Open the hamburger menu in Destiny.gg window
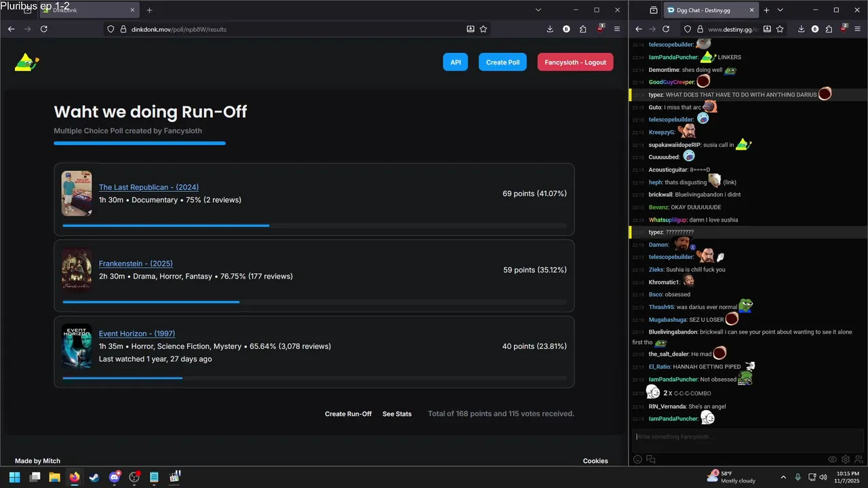Screen dimensions: 868x488 pos(859,29)
